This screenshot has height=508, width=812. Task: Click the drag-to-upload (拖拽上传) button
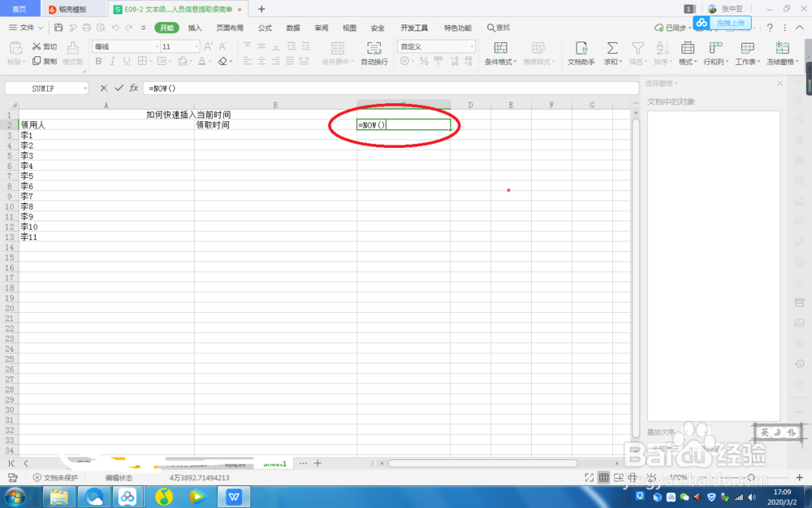coord(723,23)
